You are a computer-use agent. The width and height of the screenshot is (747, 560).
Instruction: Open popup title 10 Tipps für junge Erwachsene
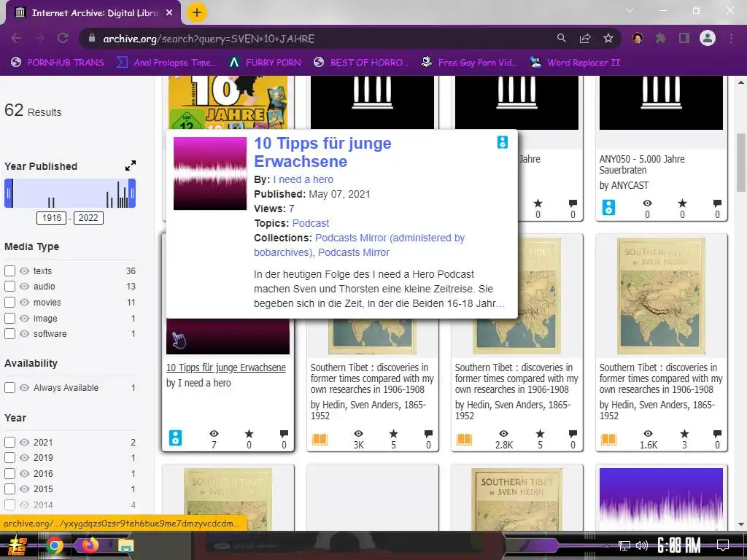click(322, 152)
